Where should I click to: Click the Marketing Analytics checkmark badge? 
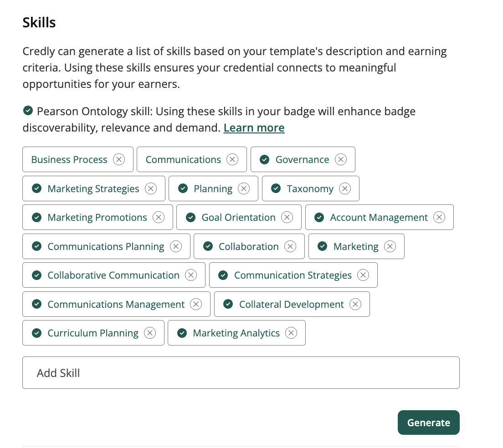click(182, 333)
